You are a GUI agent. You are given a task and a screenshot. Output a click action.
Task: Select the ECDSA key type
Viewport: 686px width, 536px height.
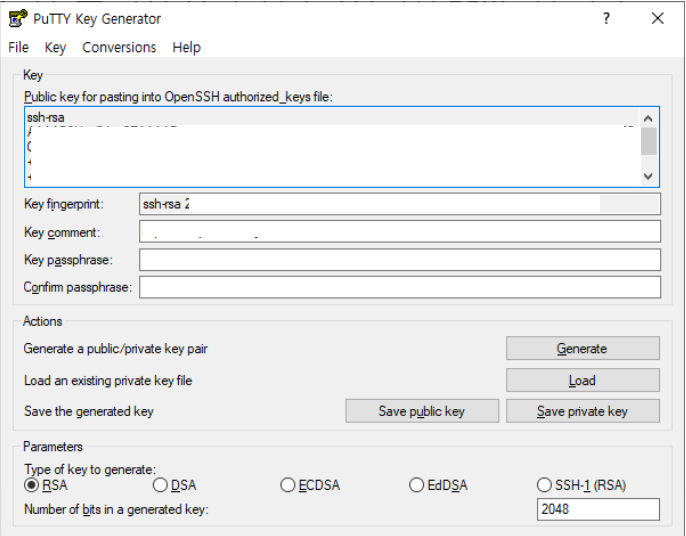tap(310, 485)
